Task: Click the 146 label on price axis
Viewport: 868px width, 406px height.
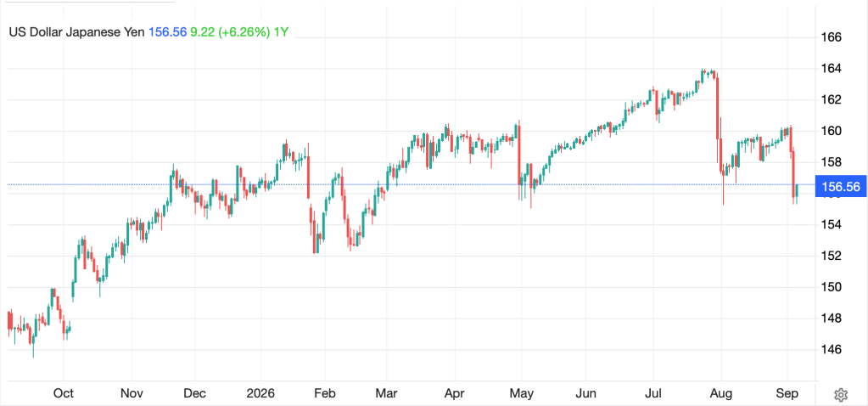Action: [x=832, y=349]
